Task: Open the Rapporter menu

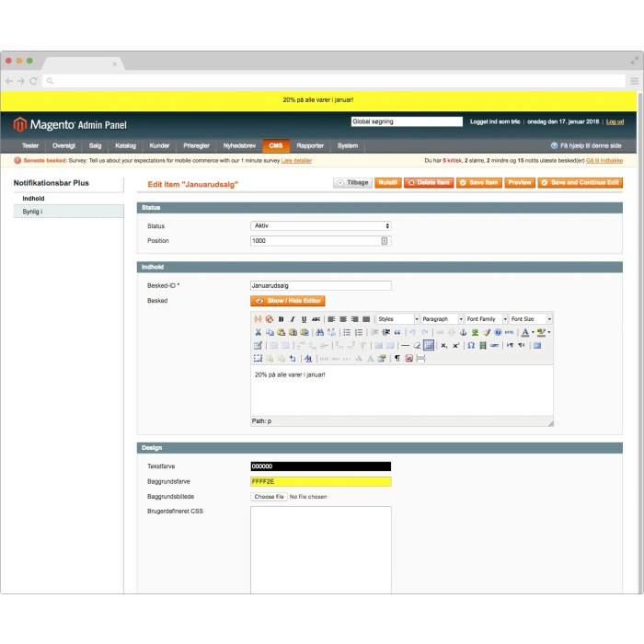Action: click(x=310, y=145)
